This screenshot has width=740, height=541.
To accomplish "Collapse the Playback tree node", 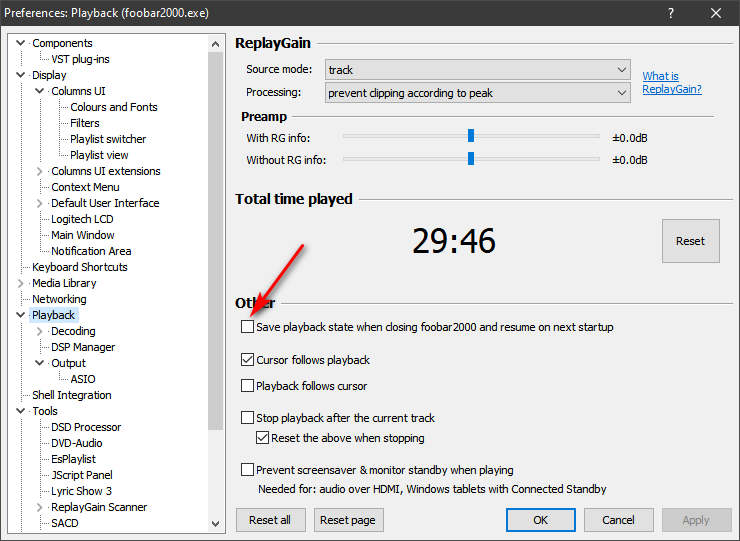I will pos(20,315).
